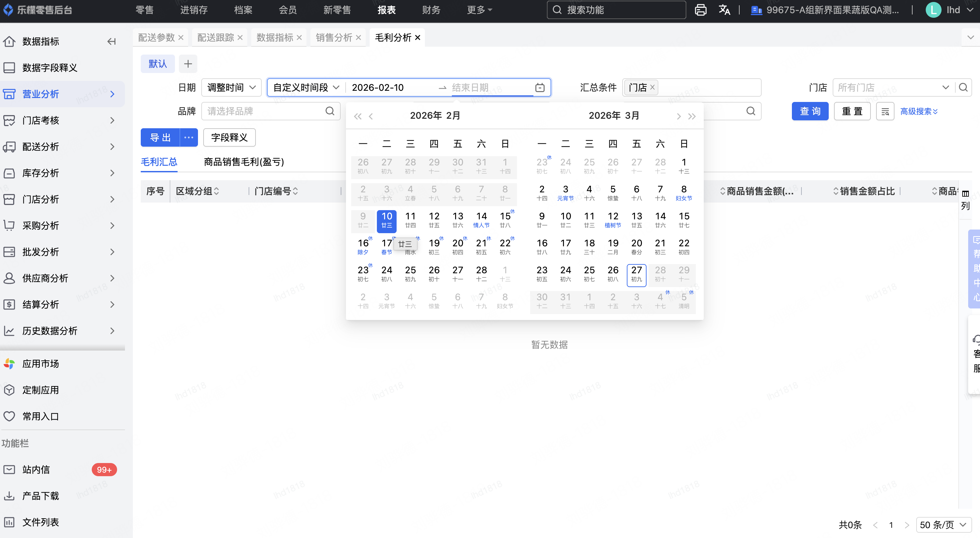980x538 pixels.
Task: Select March 27 in the calendar
Action: point(636,274)
